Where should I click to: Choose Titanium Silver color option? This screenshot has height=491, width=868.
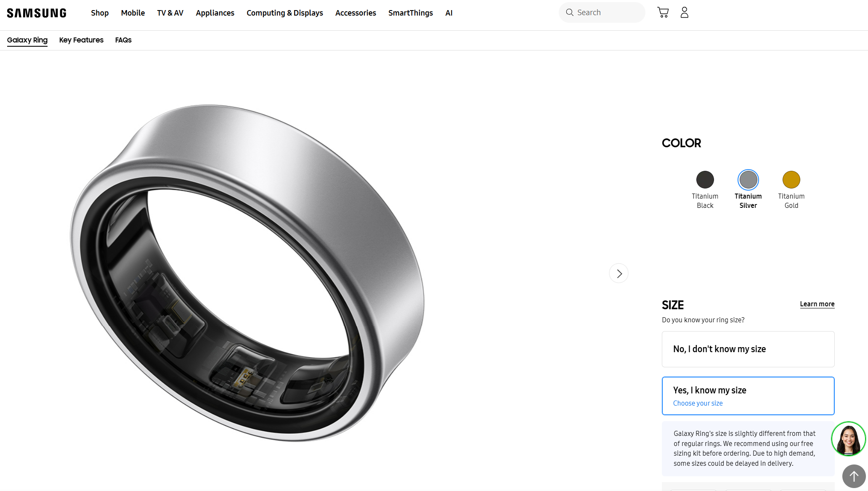748,180
